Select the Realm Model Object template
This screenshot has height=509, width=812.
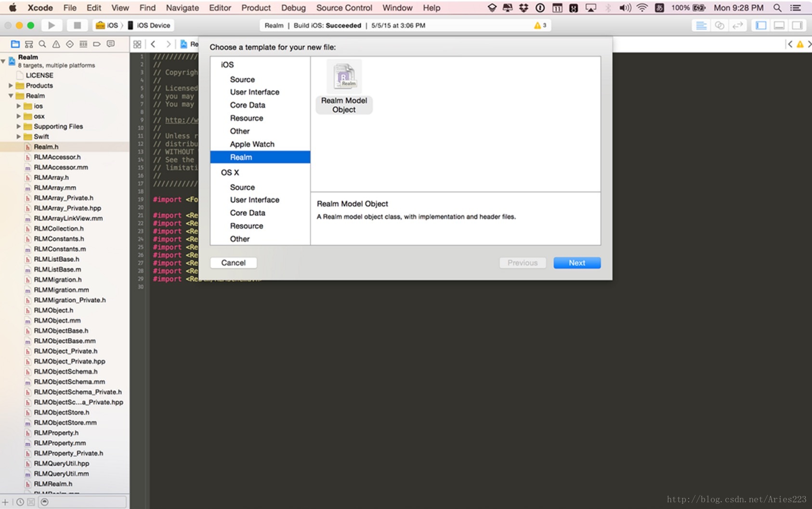pyautogui.click(x=344, y=87)
